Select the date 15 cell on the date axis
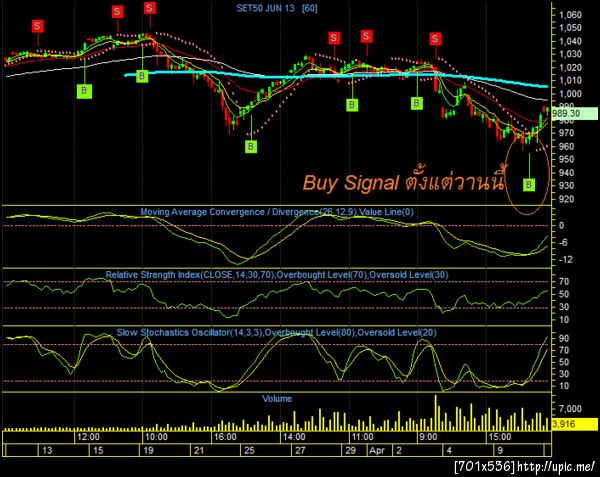This screenshot has height=477, width=600. point(114,450)
